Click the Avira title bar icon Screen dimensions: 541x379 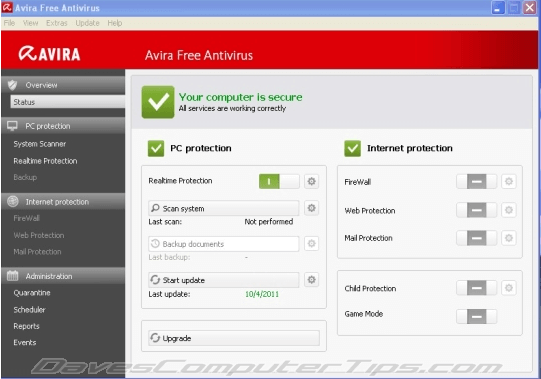[x=7, y=7]
